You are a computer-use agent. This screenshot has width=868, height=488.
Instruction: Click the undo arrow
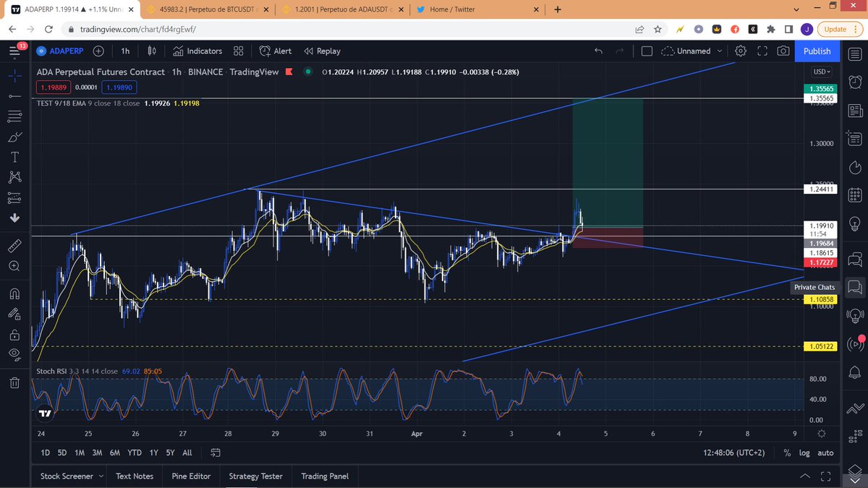598,51
